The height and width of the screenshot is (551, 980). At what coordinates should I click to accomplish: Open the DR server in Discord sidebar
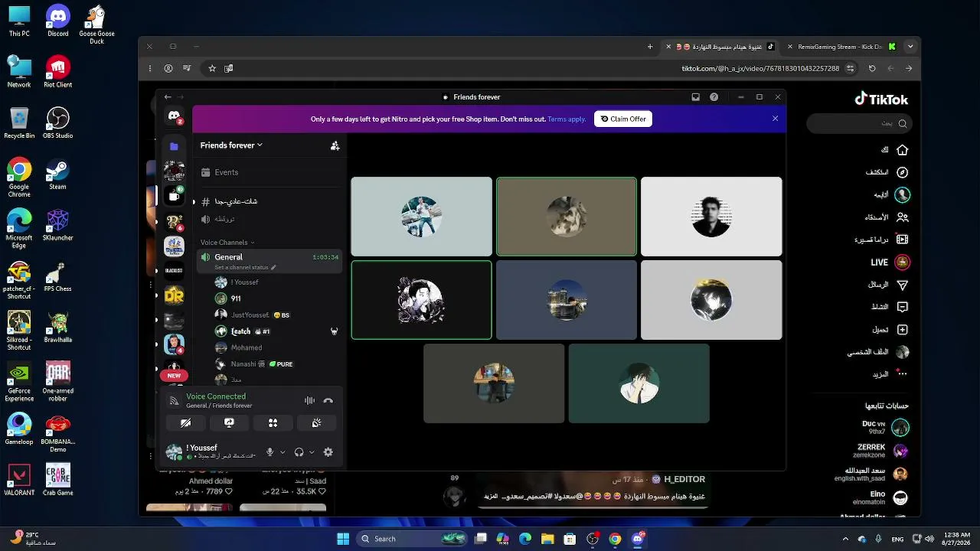coord(174,295)
